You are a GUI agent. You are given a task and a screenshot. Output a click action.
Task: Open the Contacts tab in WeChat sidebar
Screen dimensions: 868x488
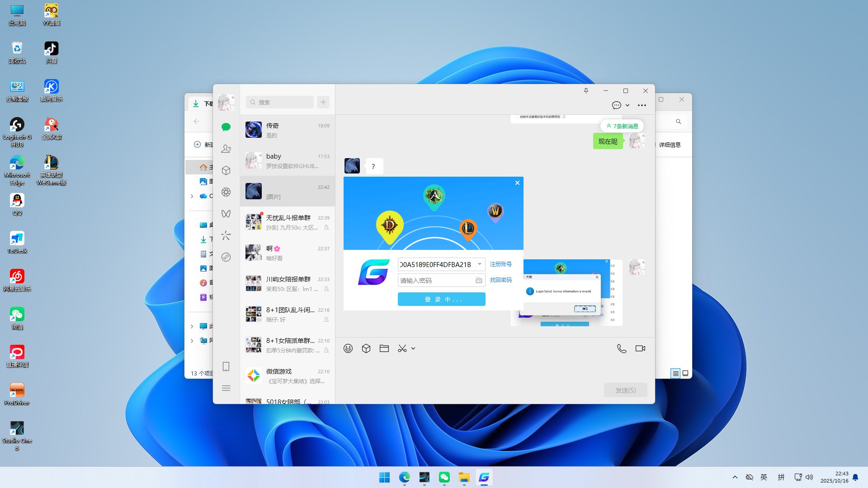click(x=226, y=149)
